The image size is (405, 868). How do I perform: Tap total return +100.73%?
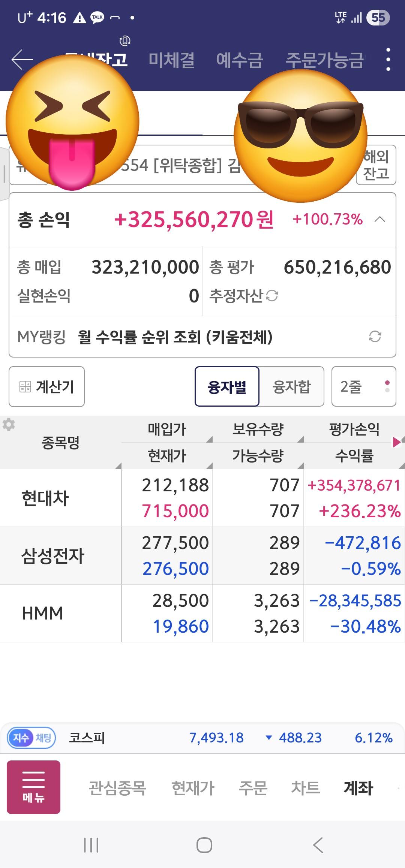point(327,220)
